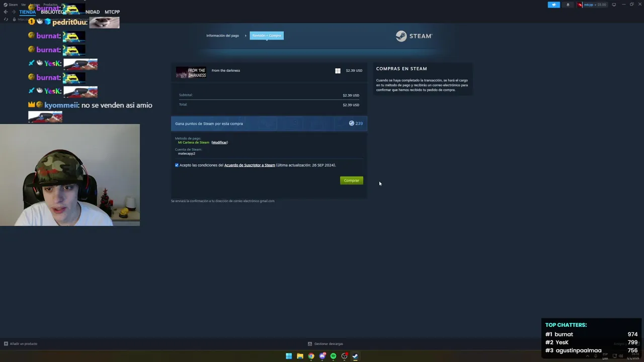The width and height of the screenshot is (644, 362).
Task: Click the announcements megaphone icon
Action: tap(553, 5)
